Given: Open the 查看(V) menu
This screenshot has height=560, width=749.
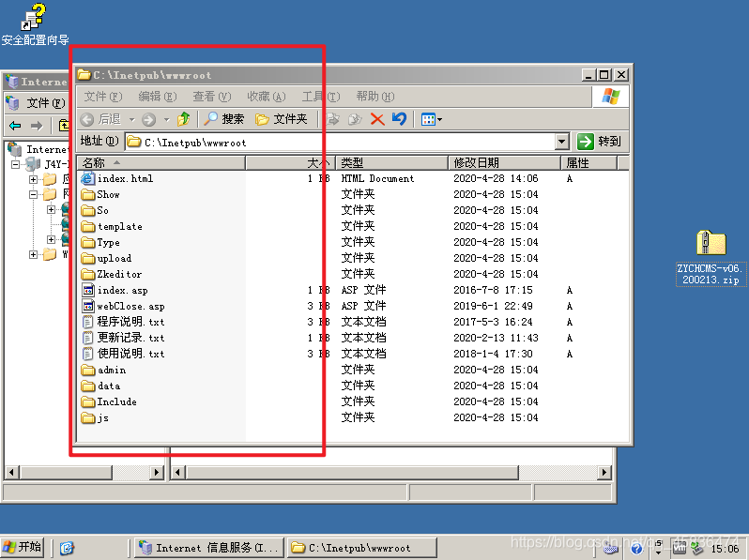Looking at the screenshot, I should coord(212,97).
